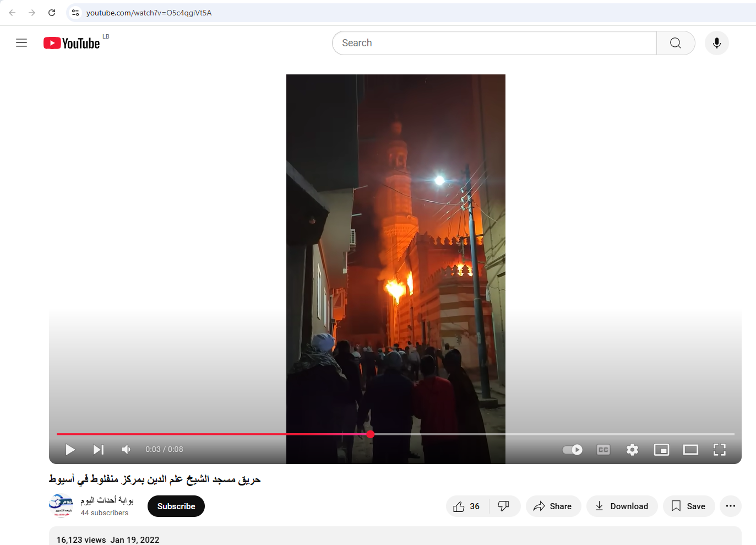The image size is (756, 545).
Task: Open video settings gear
Action: click(x=632, y=450)
